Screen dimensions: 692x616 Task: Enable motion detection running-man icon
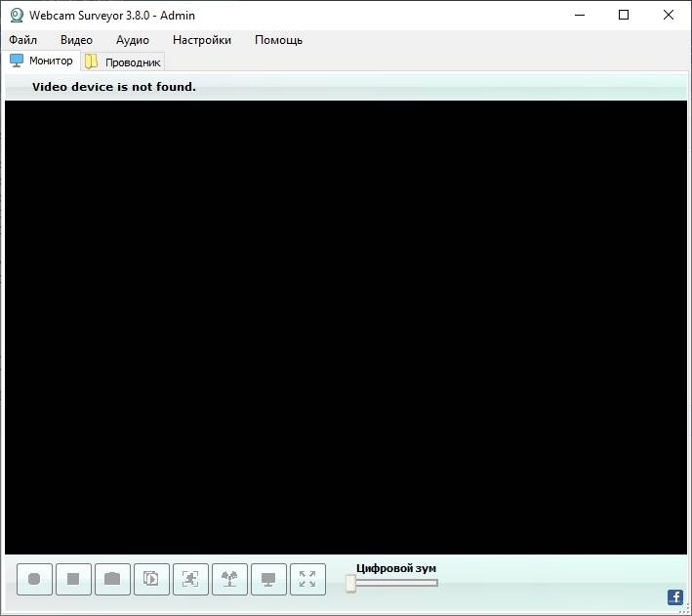point(190,579)
